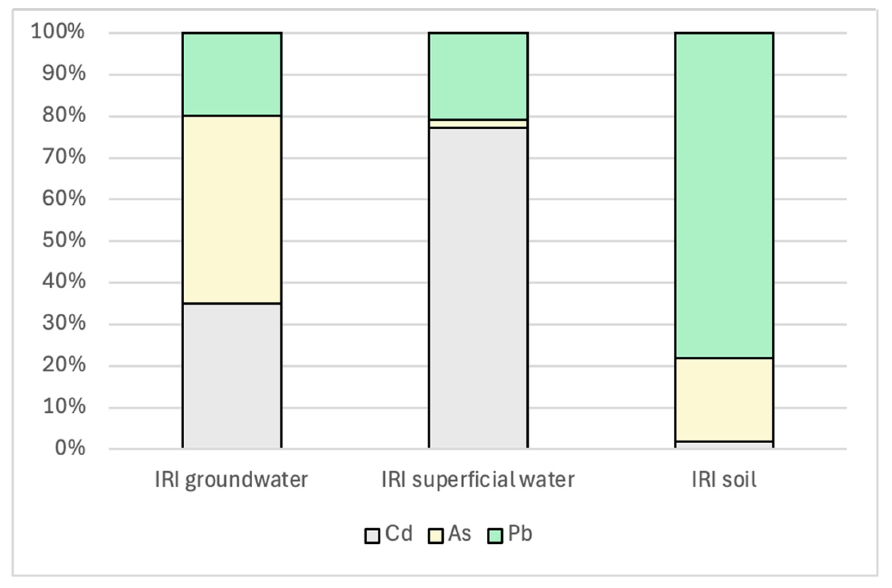Click the 50% y-axis label

[x=64, y=241]
